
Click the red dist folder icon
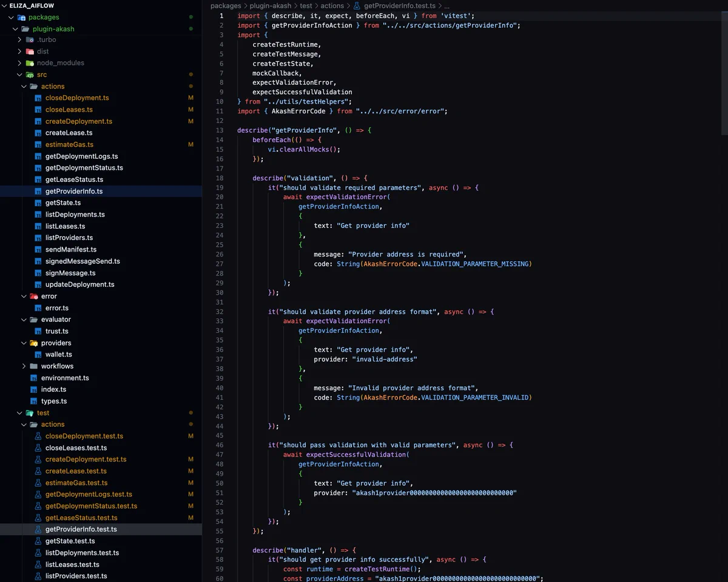(30, 52)
